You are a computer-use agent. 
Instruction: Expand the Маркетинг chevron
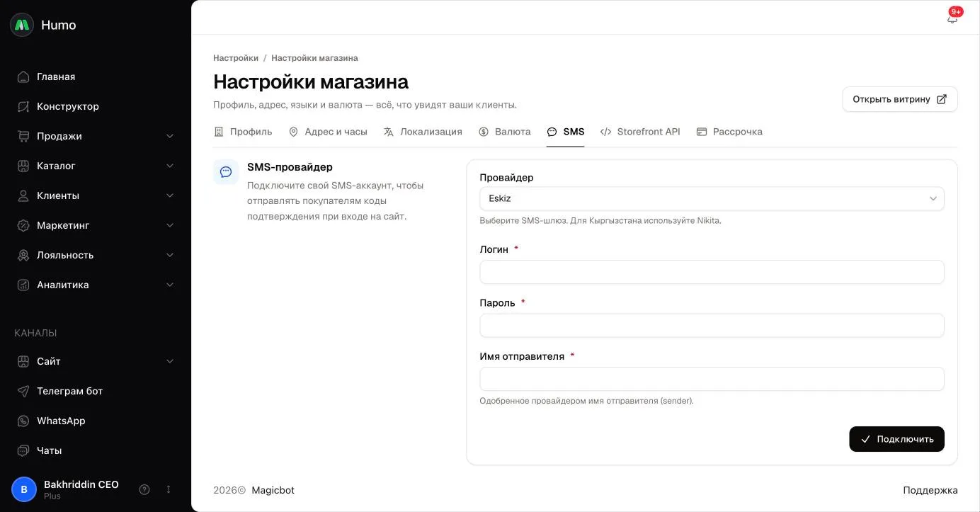(x=170, y=225)
